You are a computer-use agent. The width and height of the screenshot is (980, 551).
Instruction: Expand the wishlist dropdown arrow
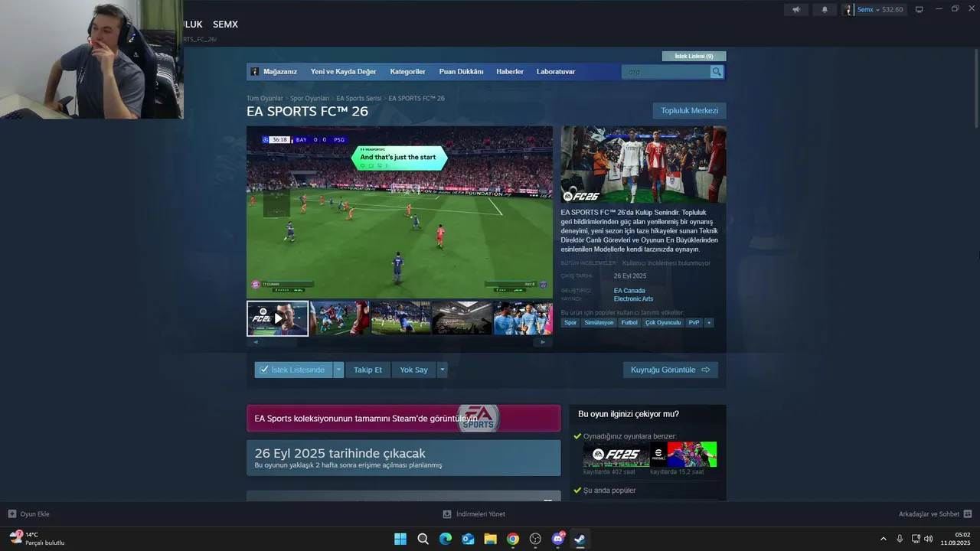pos(338,370)
